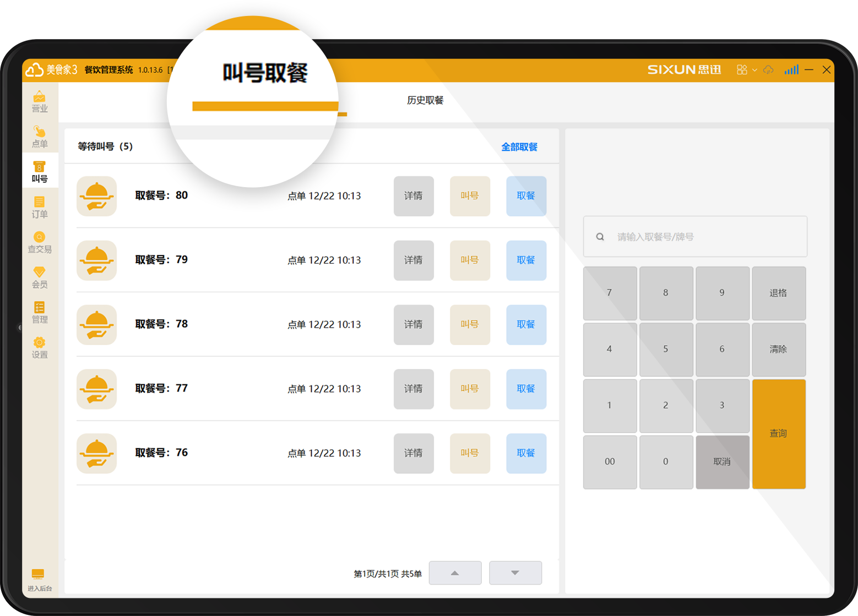Viewport: 858px width, 616px height.
Task: Call number 79 with the 叫号 button
Action: [470, 260]
